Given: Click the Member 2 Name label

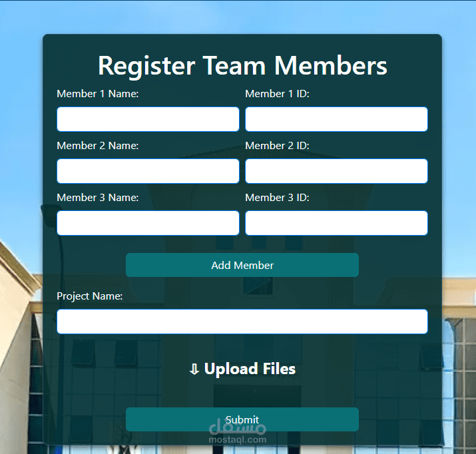Looking at the screenshot, I should tap(98, 146).
